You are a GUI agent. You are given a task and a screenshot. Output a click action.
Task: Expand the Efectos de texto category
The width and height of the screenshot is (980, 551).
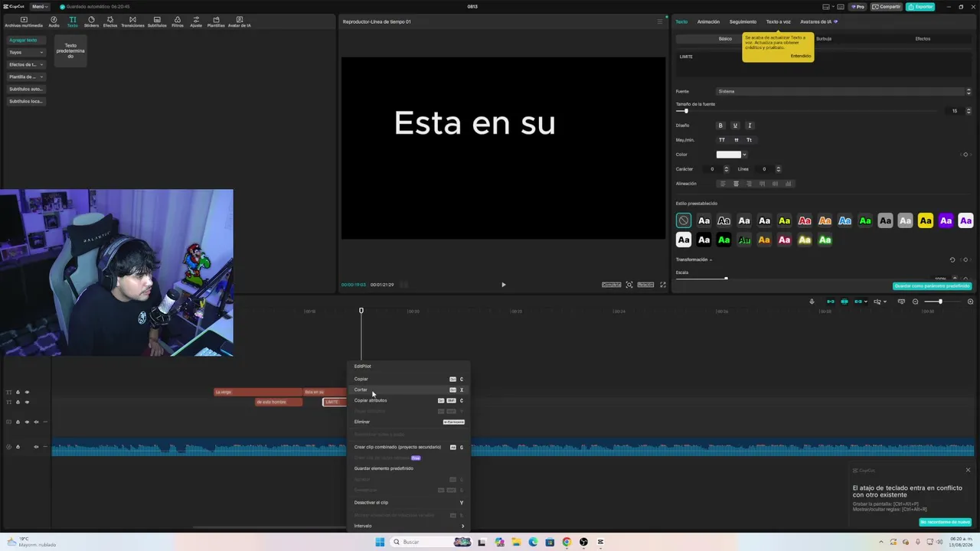click(x=26, y=64)
